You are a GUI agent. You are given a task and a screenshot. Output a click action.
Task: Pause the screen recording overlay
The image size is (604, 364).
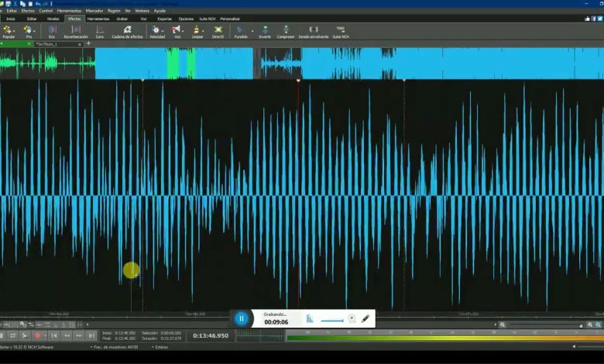242,318
